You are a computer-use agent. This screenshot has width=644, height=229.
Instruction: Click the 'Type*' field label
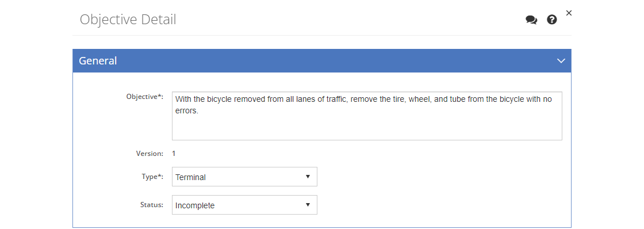point(152,177)
